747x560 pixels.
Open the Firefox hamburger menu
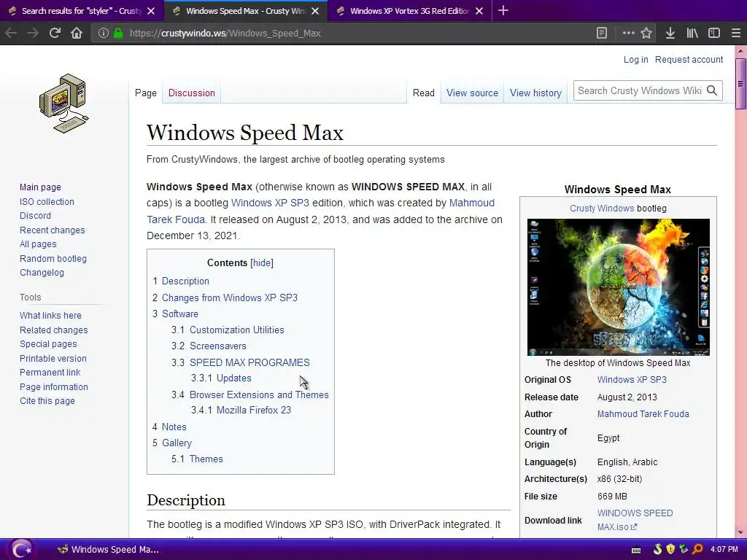pos(736,33)
